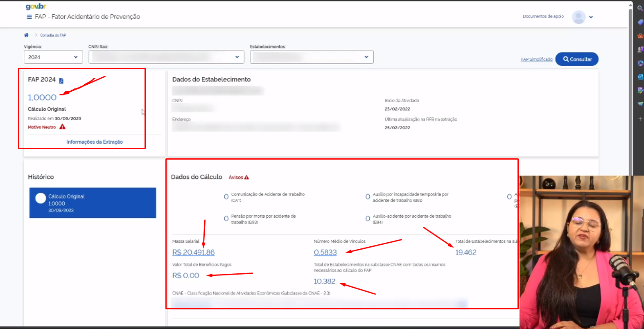This screenshot has width=644, height=329.
Task: Open the sidebar shopping tag icon
Action: coord(640,22)
